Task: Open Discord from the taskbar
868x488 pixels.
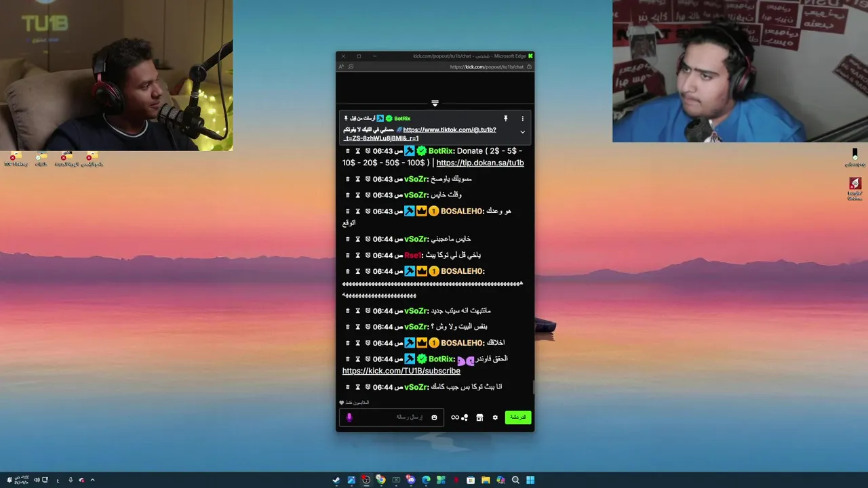Action: 411,480
